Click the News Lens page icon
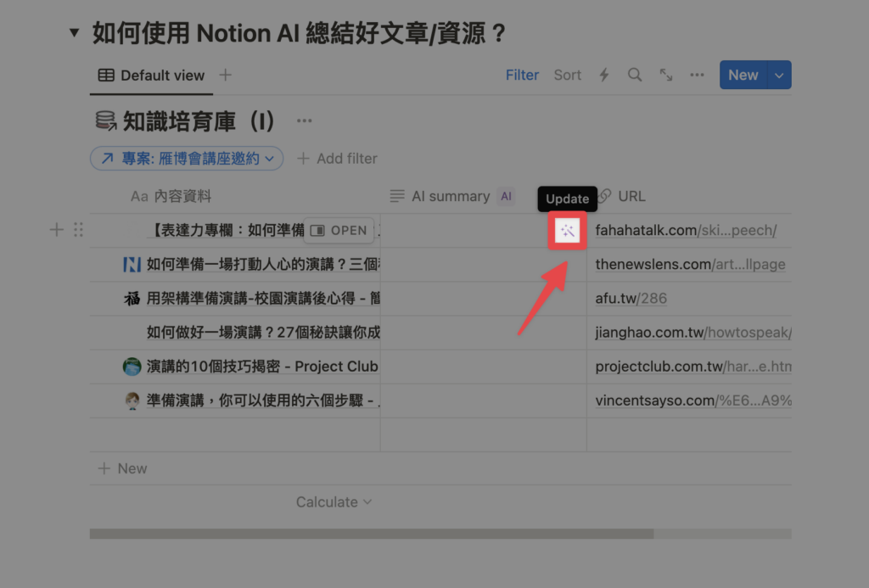Screen dimensions: 869x588 click(132, 265)
